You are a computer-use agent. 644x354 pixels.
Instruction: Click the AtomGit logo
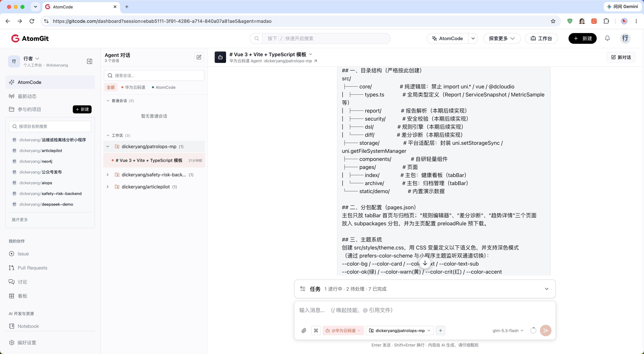[30, 39]
